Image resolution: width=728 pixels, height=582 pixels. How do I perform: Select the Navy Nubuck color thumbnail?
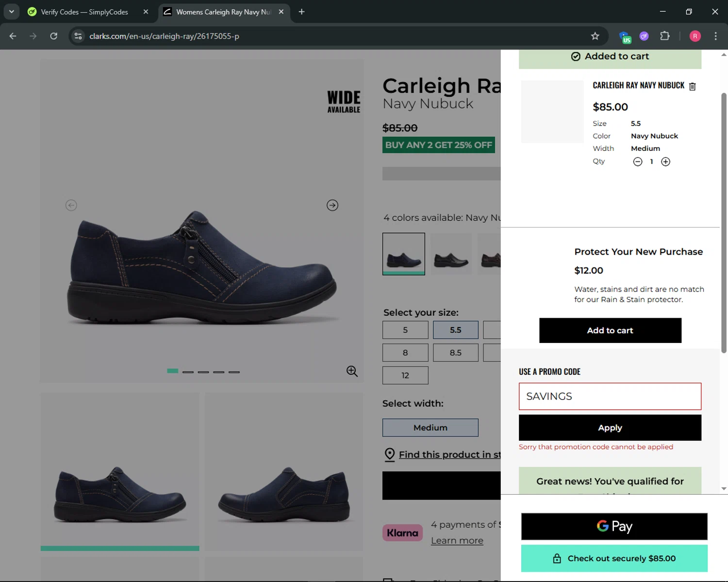tap(404, 254)
